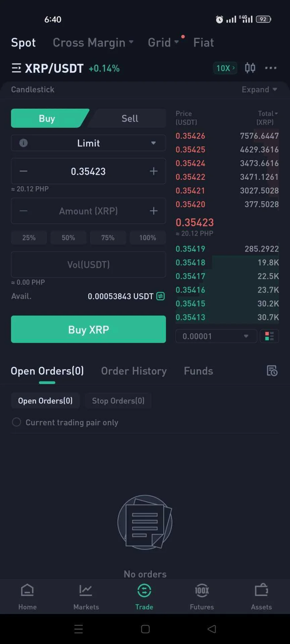This screenshot has width=290, height=644.
Task: Tap the limit order info icon
Action: (23, 143)
